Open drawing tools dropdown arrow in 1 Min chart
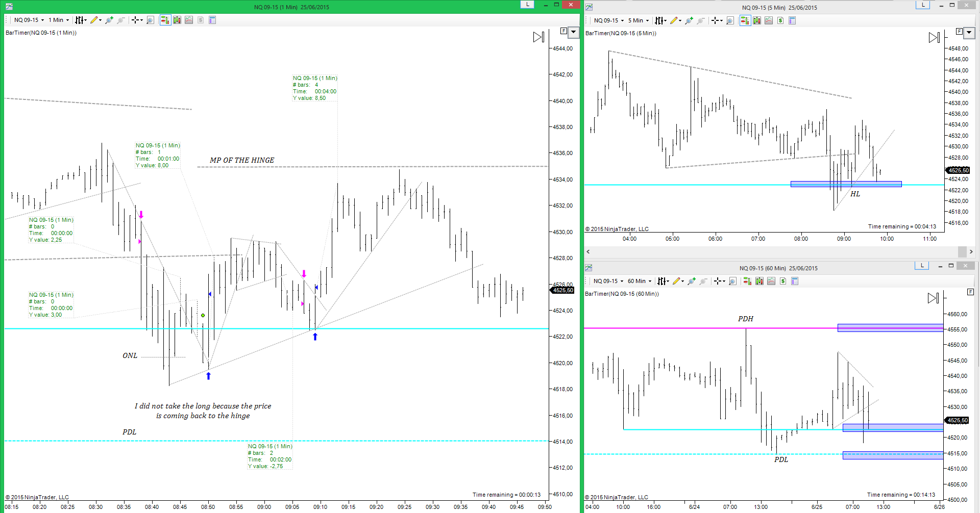Screen dimensions: 980x513 100,20
